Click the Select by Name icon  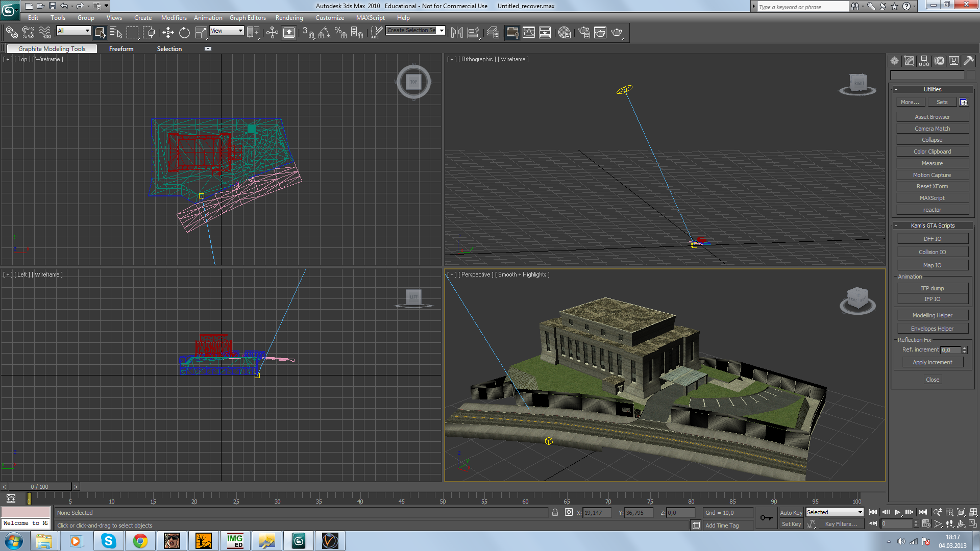pos(116,33)
